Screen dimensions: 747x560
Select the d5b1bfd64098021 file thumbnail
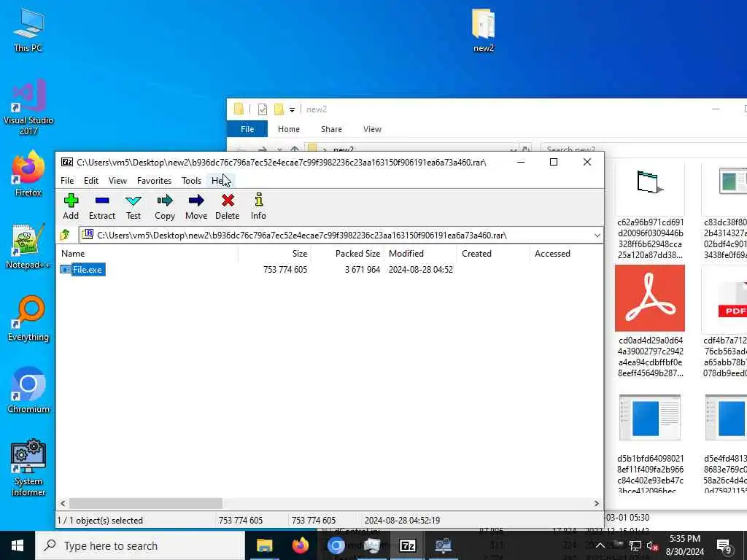pos(650,443)
